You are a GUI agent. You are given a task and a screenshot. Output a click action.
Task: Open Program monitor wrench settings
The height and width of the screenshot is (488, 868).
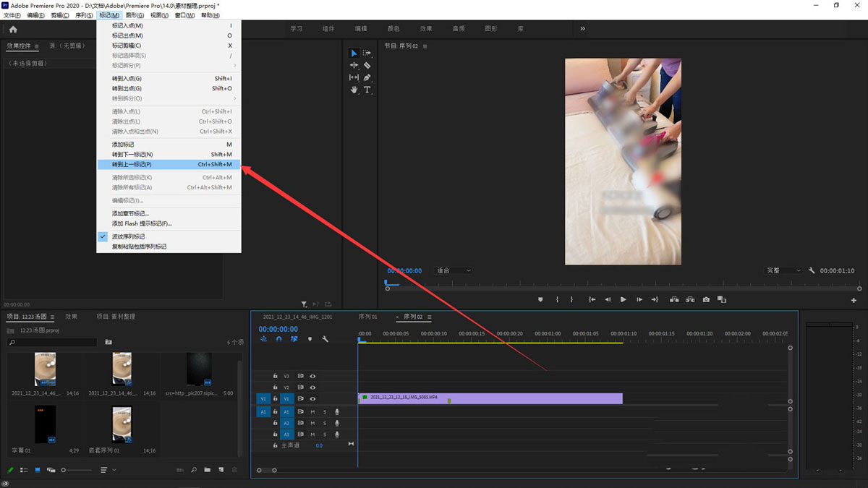(812, 270)
